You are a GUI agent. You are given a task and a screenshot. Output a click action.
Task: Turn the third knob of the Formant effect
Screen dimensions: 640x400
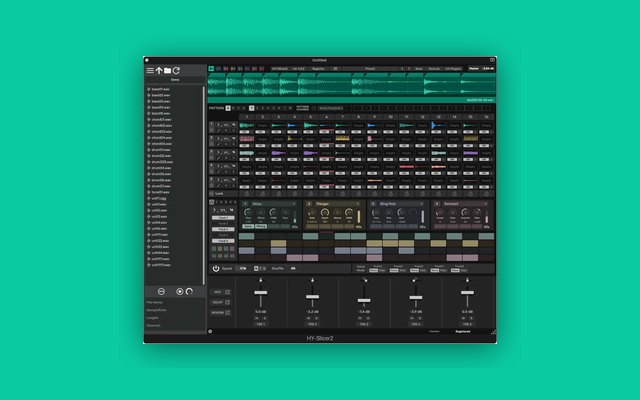(x=464, y=213)
